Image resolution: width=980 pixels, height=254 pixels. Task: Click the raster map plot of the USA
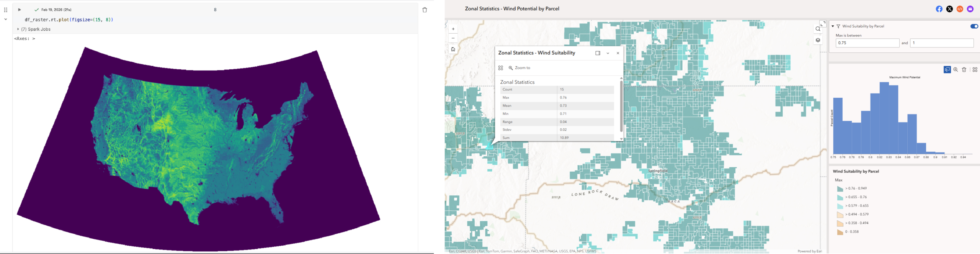pyautogui.click(x=199, y=149)
